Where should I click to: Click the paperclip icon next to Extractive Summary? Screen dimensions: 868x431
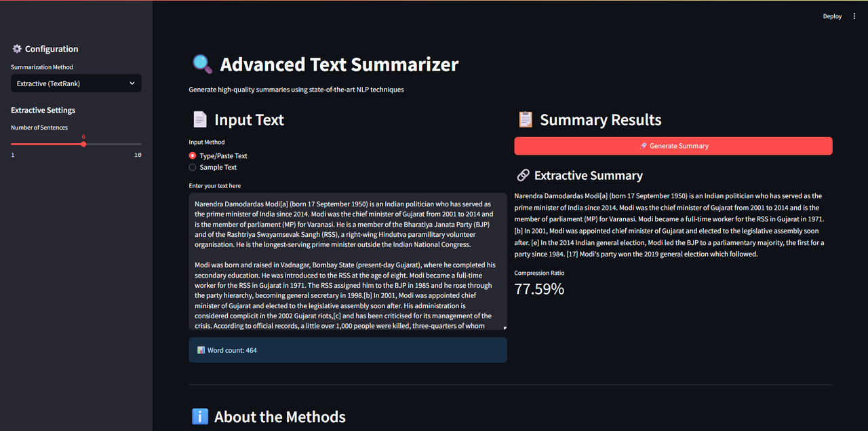(x=523, y=175)
